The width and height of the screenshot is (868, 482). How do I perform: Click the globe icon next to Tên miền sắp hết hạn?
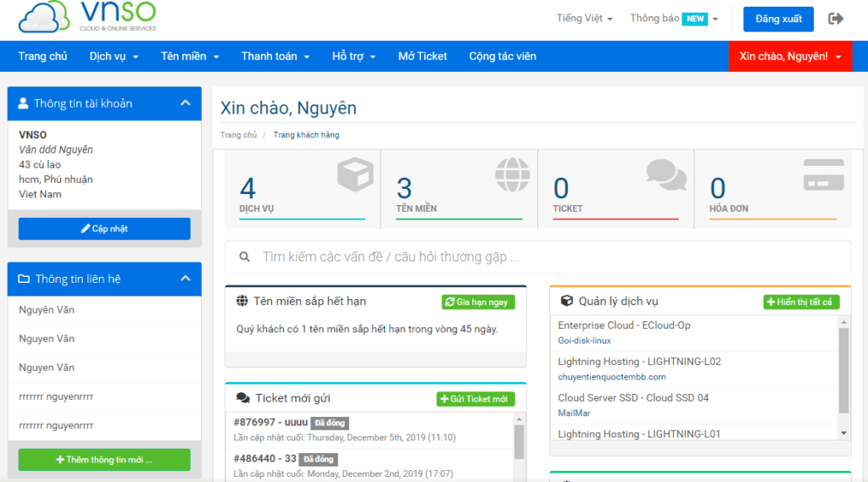click(242, 301)
